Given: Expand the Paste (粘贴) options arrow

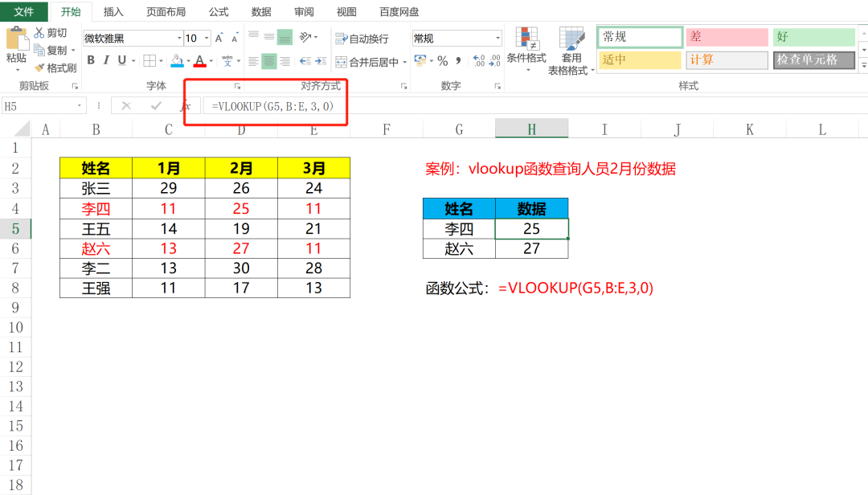Looking at the screenshot, I should tap(17, 70).
